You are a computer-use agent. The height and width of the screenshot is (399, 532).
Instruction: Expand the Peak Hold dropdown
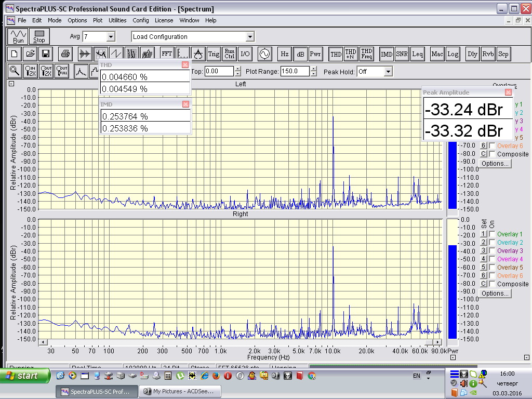click(x=388, y=72)
